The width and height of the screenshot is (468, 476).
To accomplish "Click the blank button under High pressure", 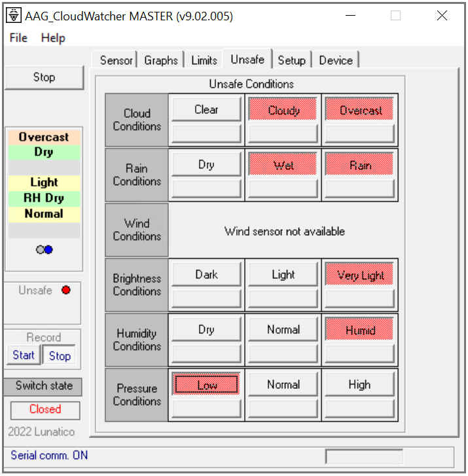I will pyautogui.click(x=360, y=409).
